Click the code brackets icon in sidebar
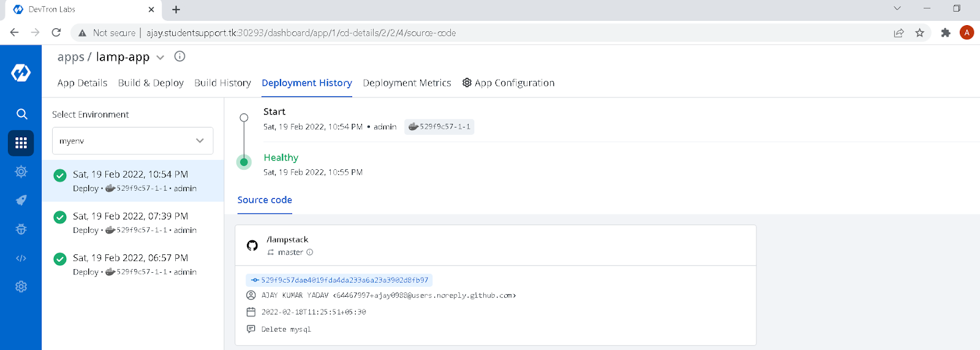Image resolution: width=980 pixels, height=350 pixels. (21, 258)
